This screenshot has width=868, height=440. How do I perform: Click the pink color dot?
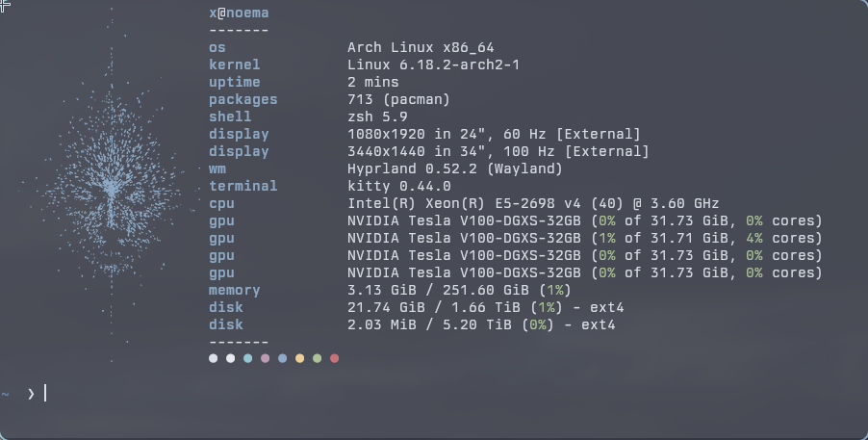tap(266, 358)
